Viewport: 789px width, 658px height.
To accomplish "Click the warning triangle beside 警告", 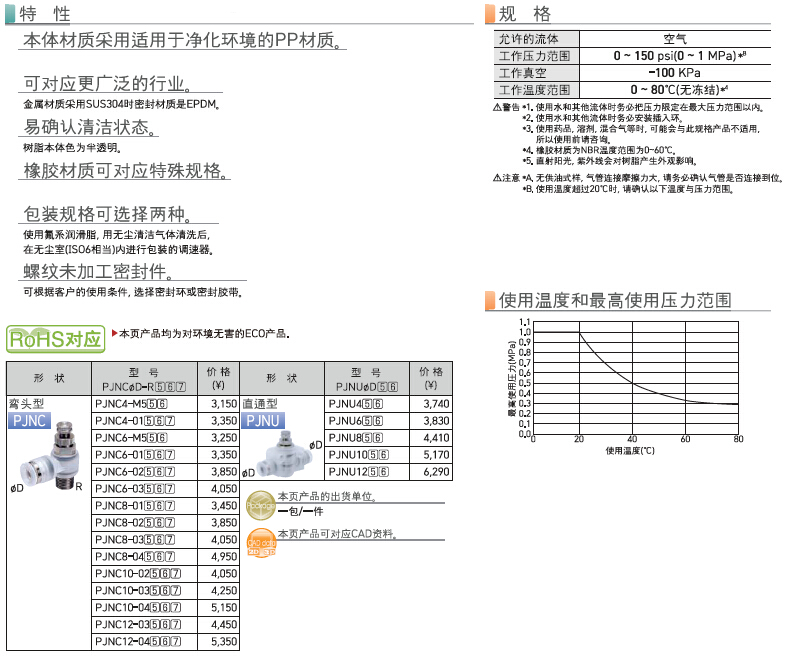I will coord(497,107).
